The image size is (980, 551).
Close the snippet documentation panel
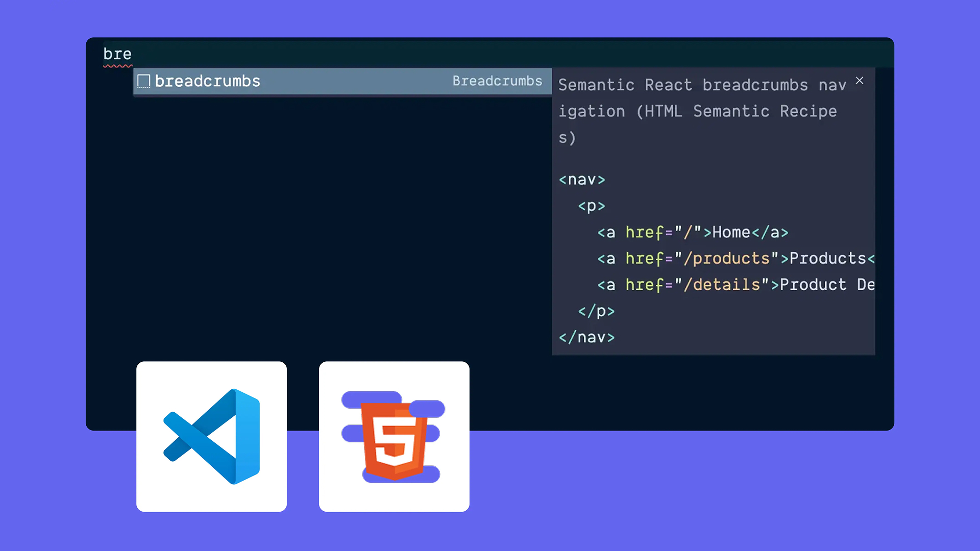(860, 81)
